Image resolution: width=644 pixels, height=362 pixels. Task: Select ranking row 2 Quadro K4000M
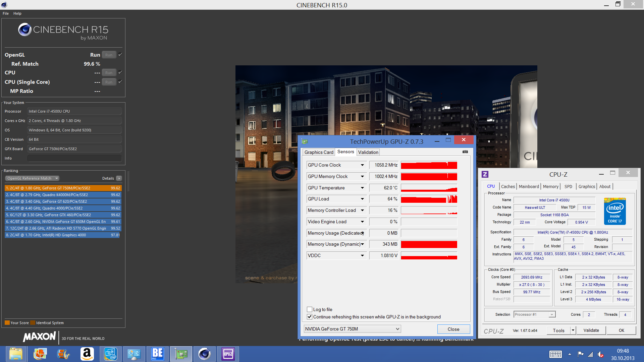click(x=63, y=195)
